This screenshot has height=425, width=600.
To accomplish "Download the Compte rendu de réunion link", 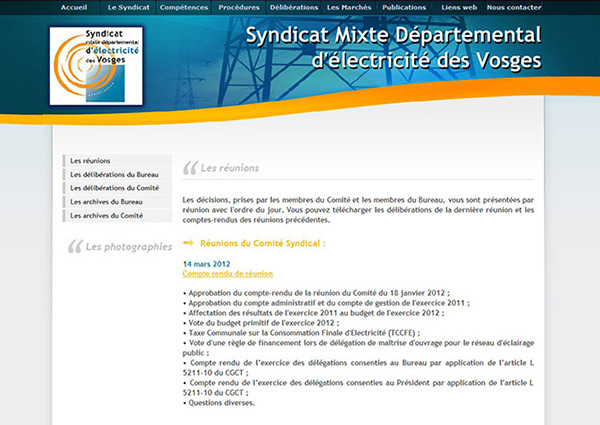I will 228,274.
